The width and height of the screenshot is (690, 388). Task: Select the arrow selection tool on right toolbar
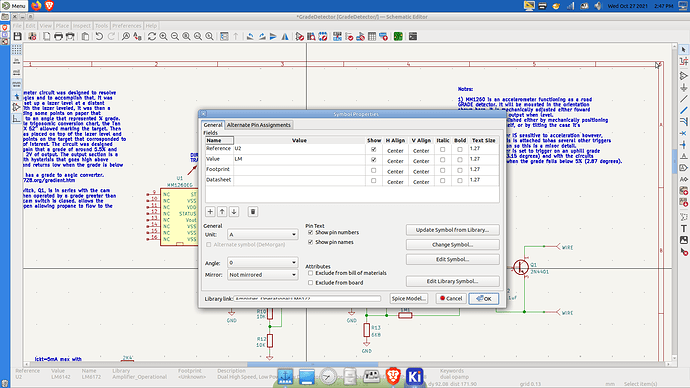[683, 50]
